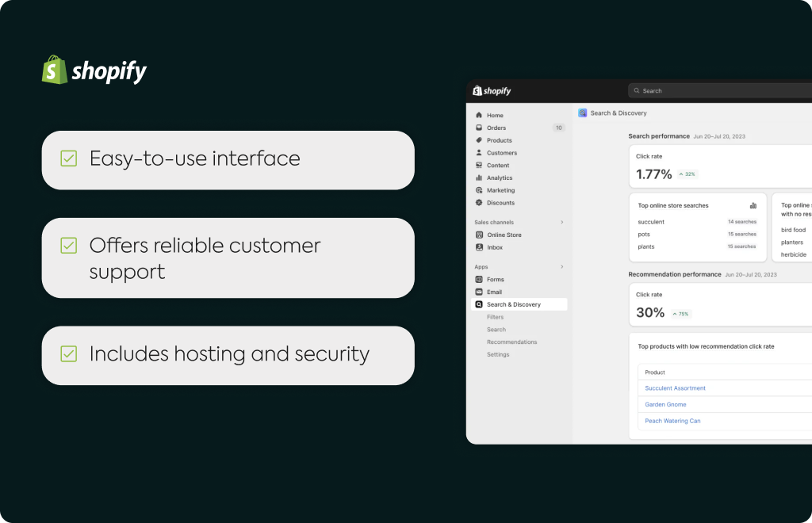Toggle the Offers reliable customer support checkbox
Screen dimensions: 812x523
tap(69, 245)
